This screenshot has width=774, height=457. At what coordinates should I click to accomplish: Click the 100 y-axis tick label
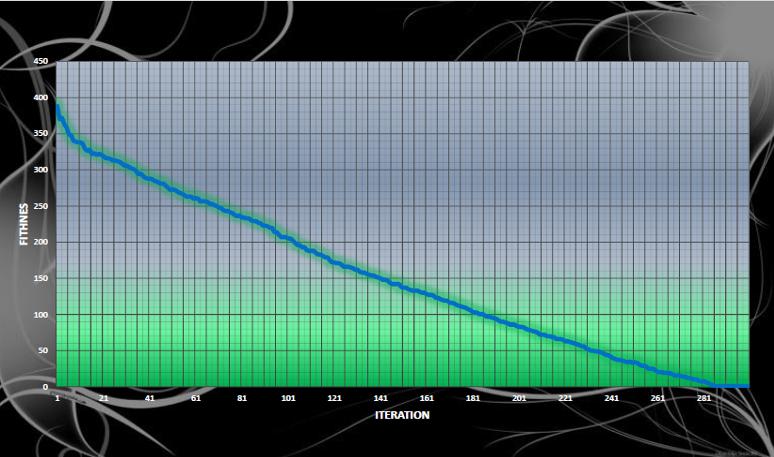(41, 315)
